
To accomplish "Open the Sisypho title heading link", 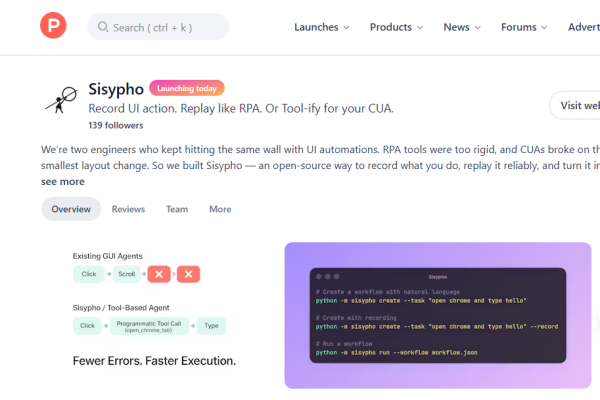I will click(115, 89).
